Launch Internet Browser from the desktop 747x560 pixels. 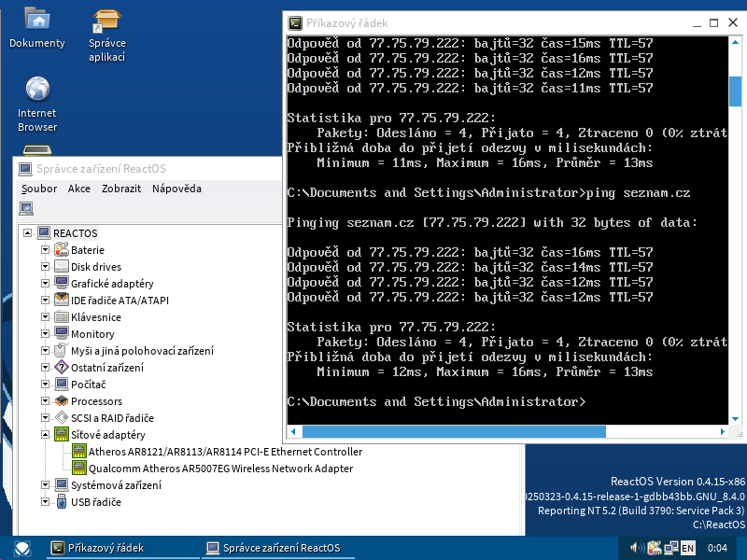click(x=37, y=90)
